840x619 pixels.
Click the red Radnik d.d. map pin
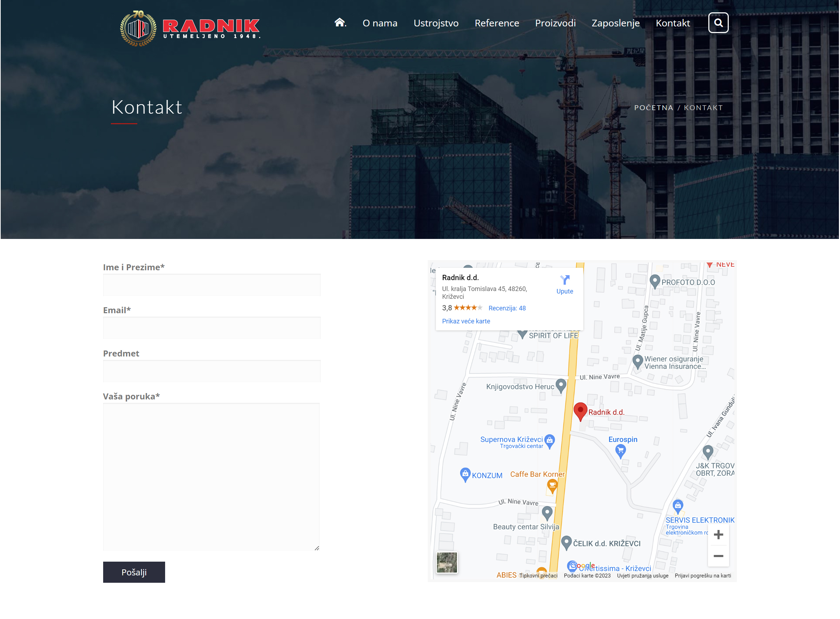580,411
